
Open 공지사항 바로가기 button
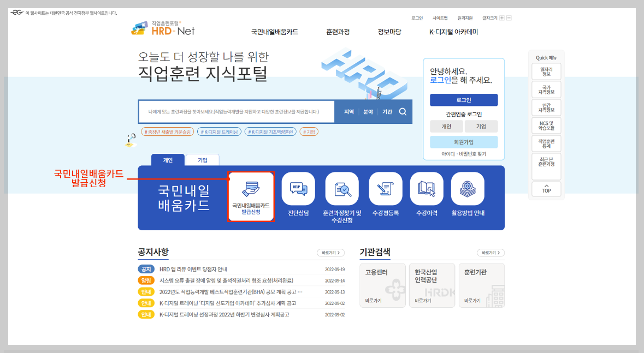tap(330, 253)
